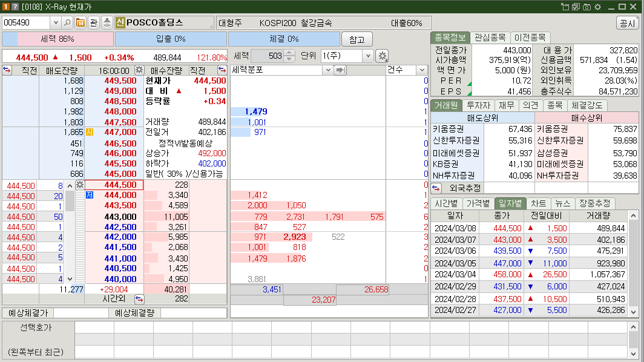The height and width of the screenshot is (362, 644).
Task: Increase the 세력 503 stepper value
Action: [x=289, y=53]
